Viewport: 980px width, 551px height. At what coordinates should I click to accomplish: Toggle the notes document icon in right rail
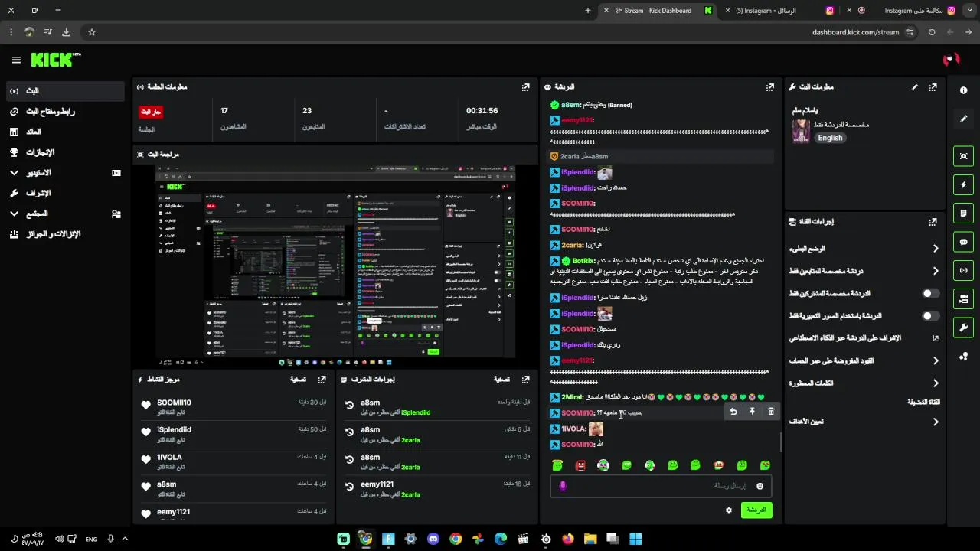tap(963, 213)
